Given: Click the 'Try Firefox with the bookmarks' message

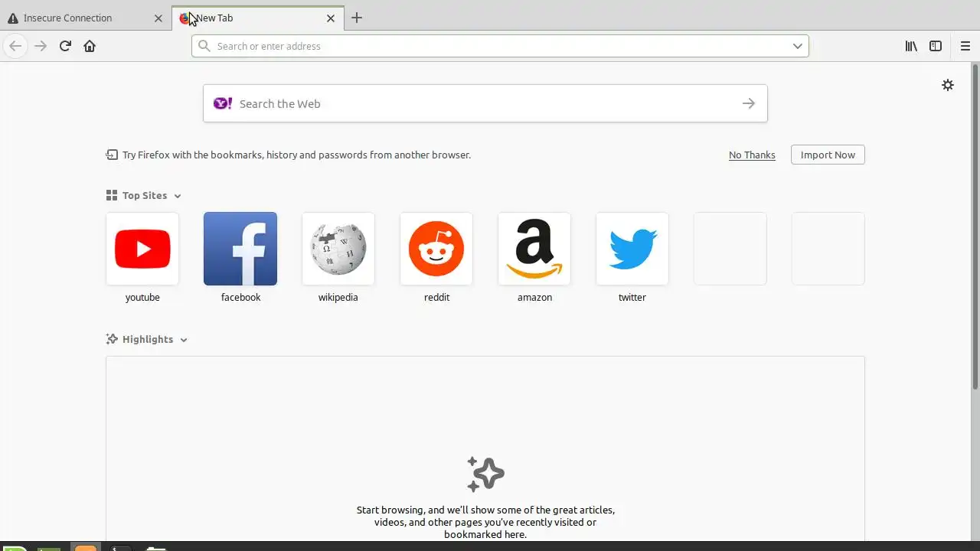Looking at the screenshot, I should coord(296,155).
